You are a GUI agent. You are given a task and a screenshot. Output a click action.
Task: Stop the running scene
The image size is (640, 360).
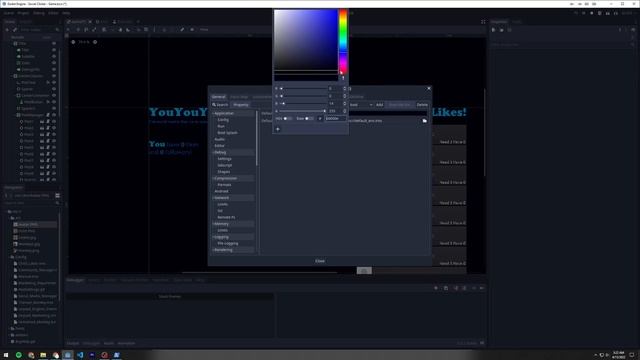591,13
